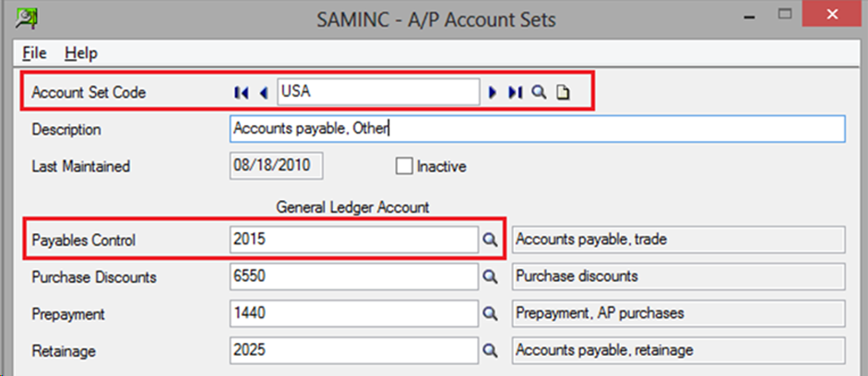The width and height of the screenshot is (868, 376).
Task: Open finder for Purchase Discounts account
Action: point(490,276)
